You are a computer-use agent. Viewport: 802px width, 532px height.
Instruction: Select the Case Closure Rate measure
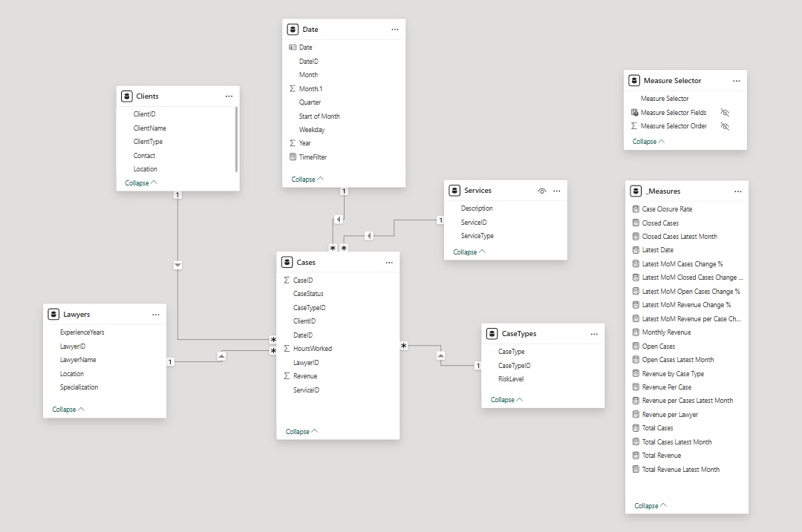coord(667,209)
